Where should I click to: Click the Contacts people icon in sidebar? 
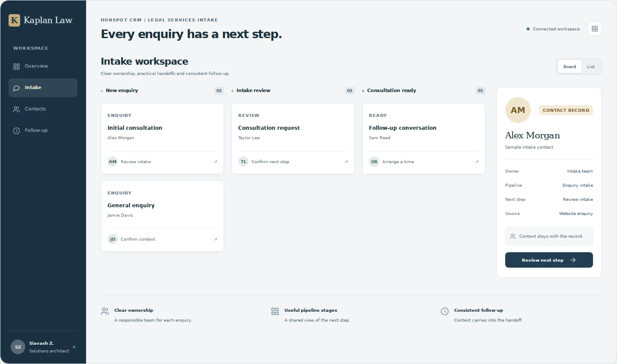[16, 109]
